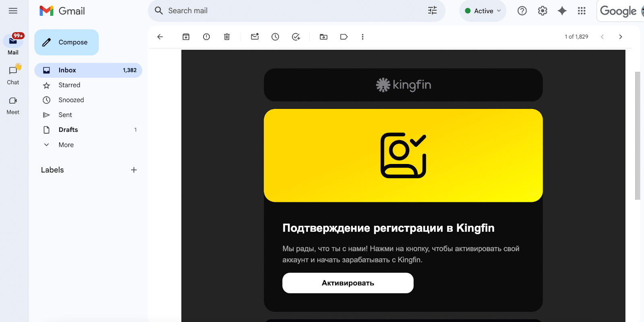Image resolution: width=644 pixels, height=322 pixels.
Task: Click the Labels heading
Action: tap(52, 170)
